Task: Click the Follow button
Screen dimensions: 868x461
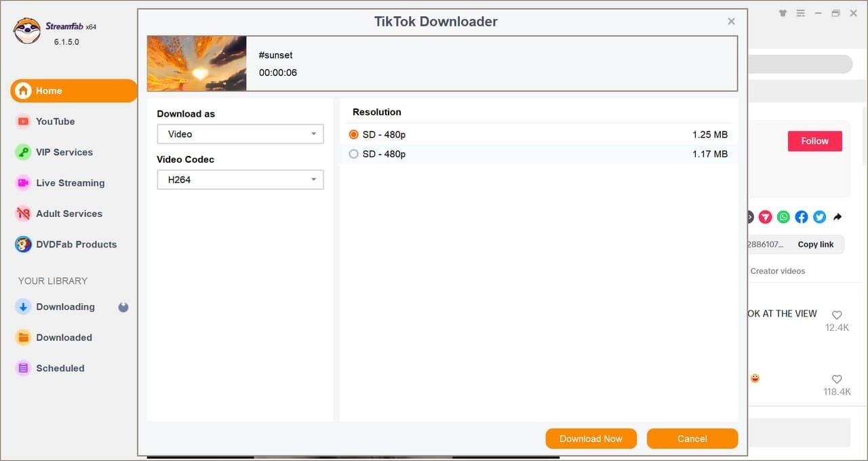Action: pyautogui.click(x=814, y=141)
